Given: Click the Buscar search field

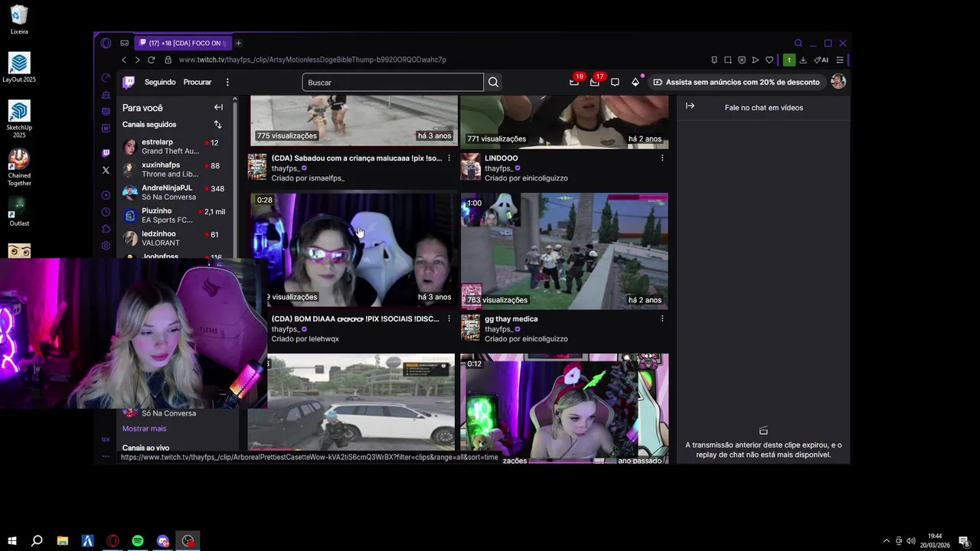Looking at the screenshot, I should click(393, 82).
